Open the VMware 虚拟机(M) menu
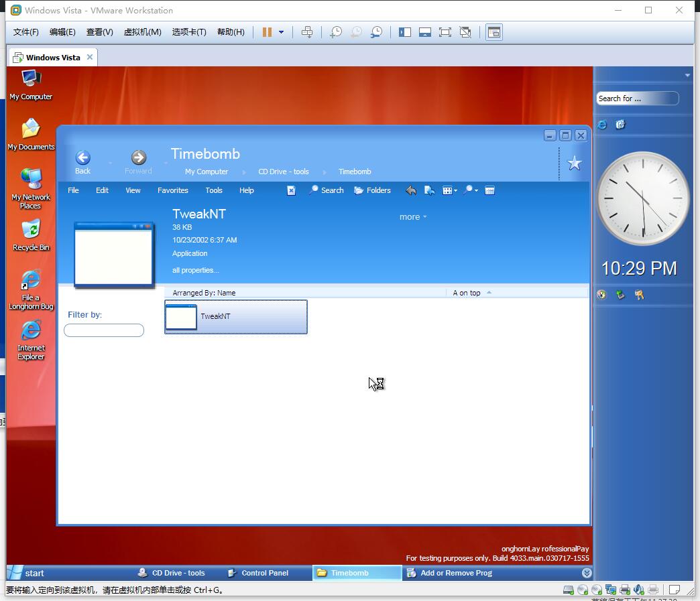 click(142, 32)
